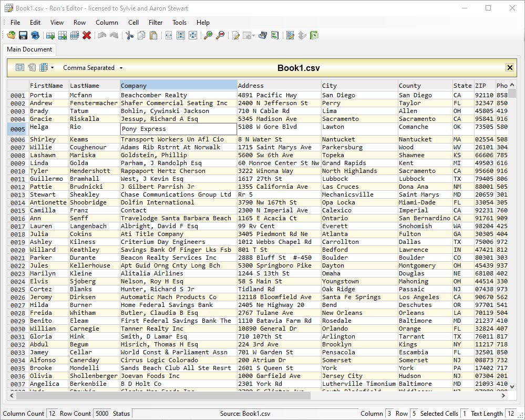Open the Comma Separated format dropdown

(x=92, y=68)
